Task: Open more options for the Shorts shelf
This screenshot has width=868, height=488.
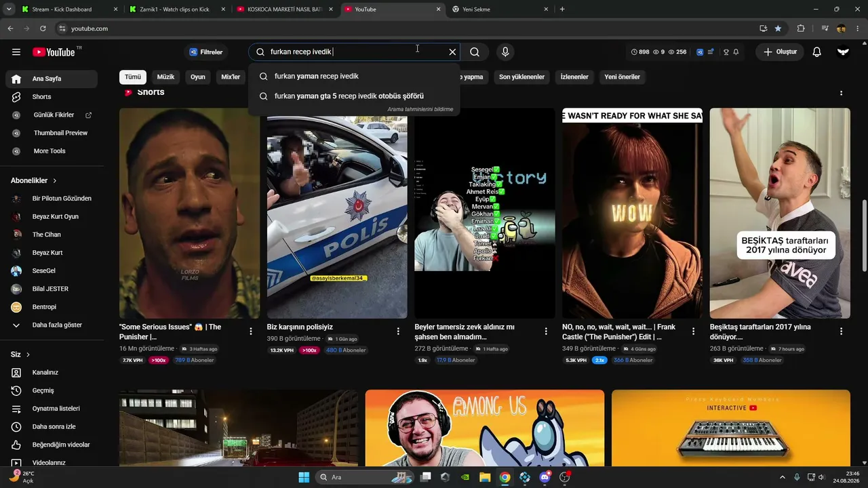Action: [x=842, y=93]
